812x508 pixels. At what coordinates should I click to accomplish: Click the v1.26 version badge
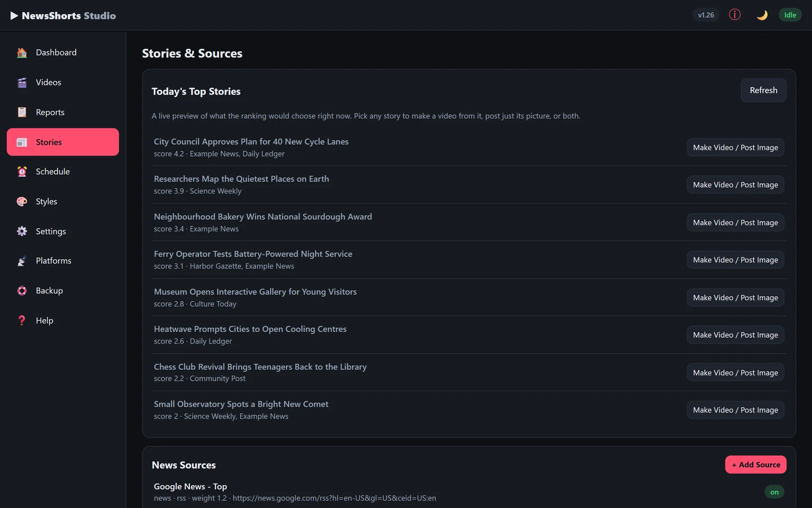click(x=706, y=15)
